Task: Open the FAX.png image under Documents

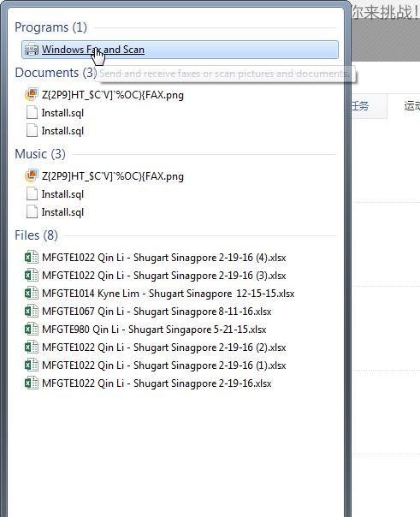Action: [x=113, y=95]
